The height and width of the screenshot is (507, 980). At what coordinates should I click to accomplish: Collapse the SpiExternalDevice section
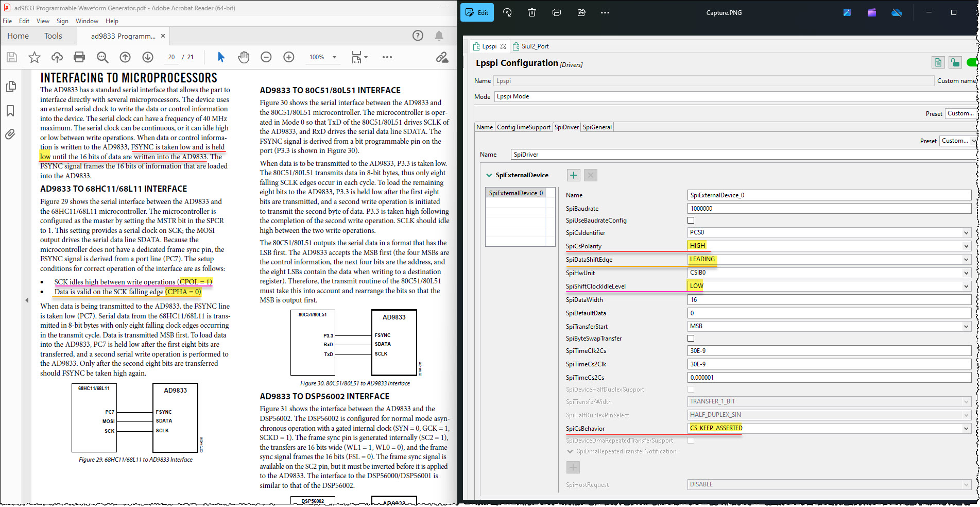coord(489,175)
